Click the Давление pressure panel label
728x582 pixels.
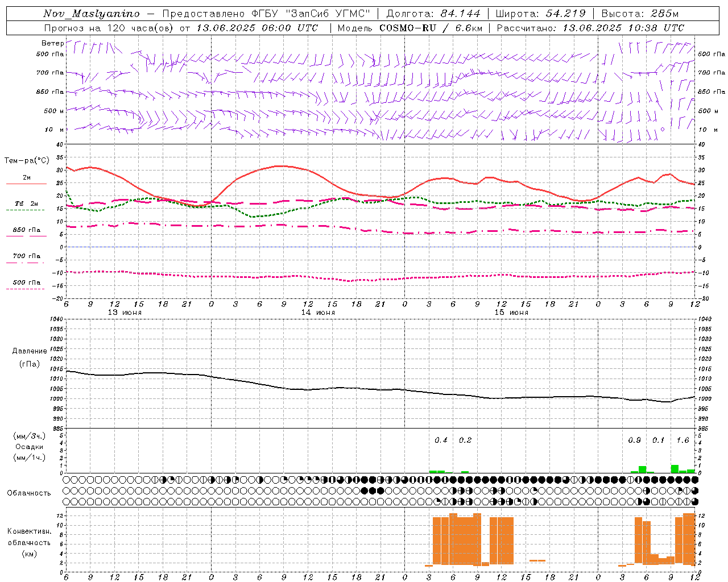(x=30, y=351)
